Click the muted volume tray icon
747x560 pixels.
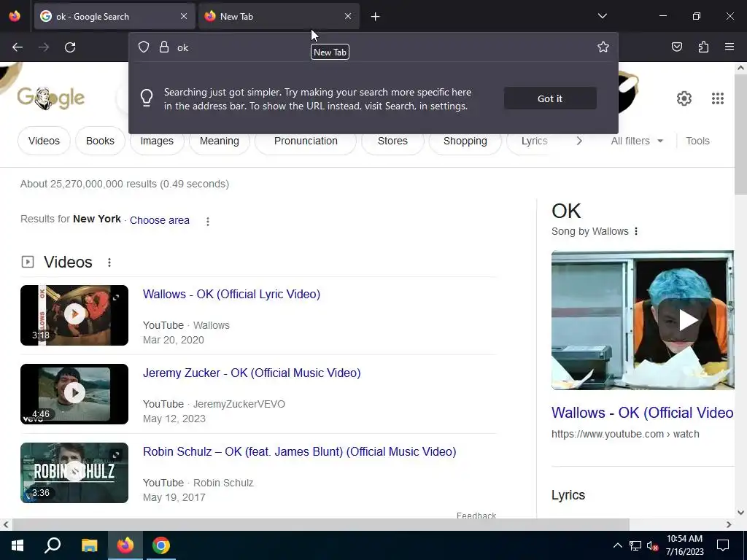point(653,545)
